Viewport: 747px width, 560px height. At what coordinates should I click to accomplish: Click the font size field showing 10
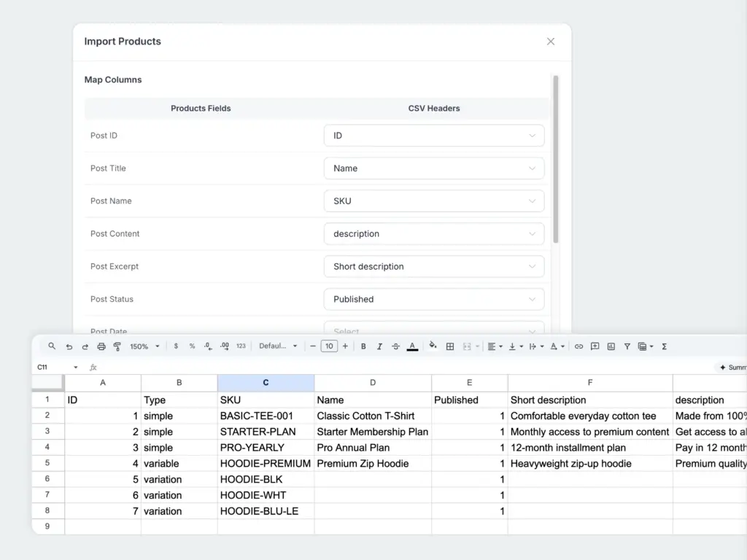pos(329,346)
